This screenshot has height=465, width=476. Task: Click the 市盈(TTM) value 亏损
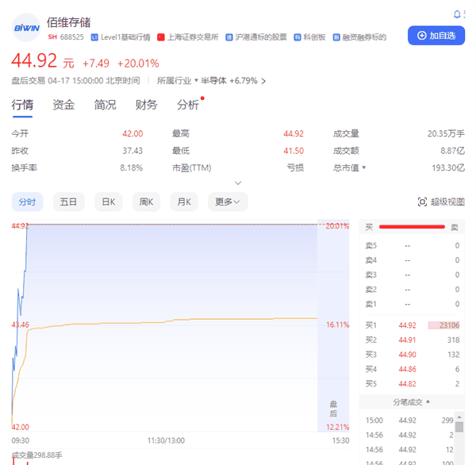(x=295, y=167)
